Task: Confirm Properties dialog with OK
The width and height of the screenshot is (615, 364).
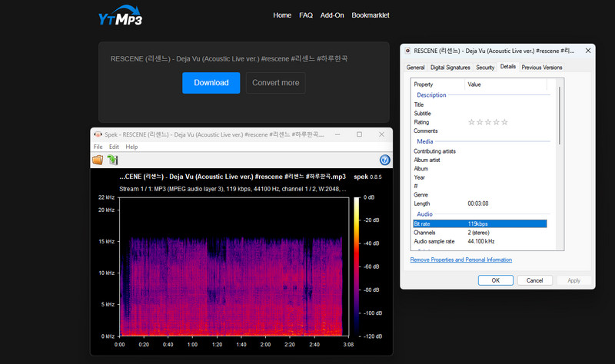Action: click(496, 280)
